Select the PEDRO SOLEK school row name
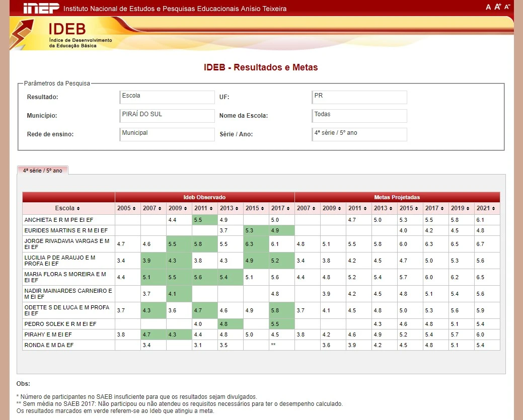Screen dimensions: 523x420 pyautogui.click(x=60, y=324)
